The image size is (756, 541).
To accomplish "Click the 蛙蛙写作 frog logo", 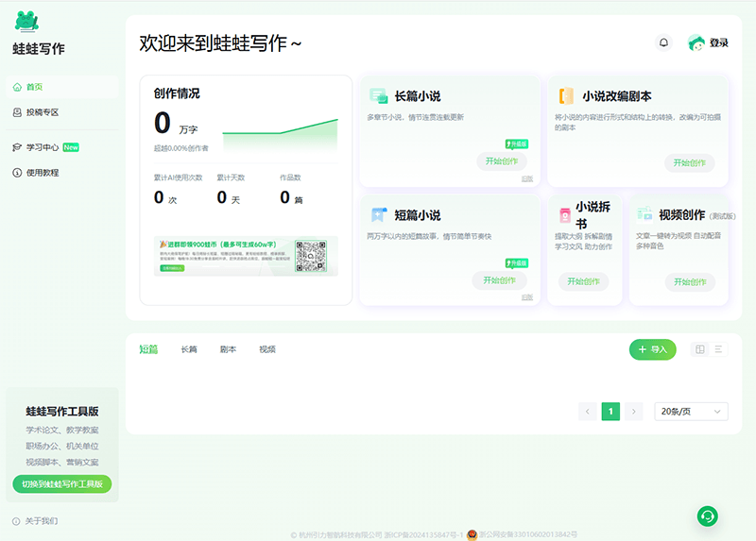I will [26, 22].
